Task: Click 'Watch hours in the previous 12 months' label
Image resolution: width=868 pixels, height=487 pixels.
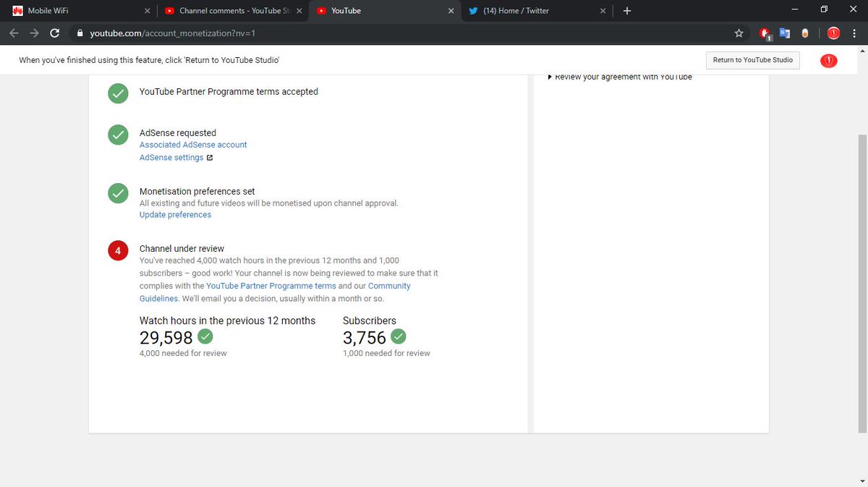Action: click(227, 321)
